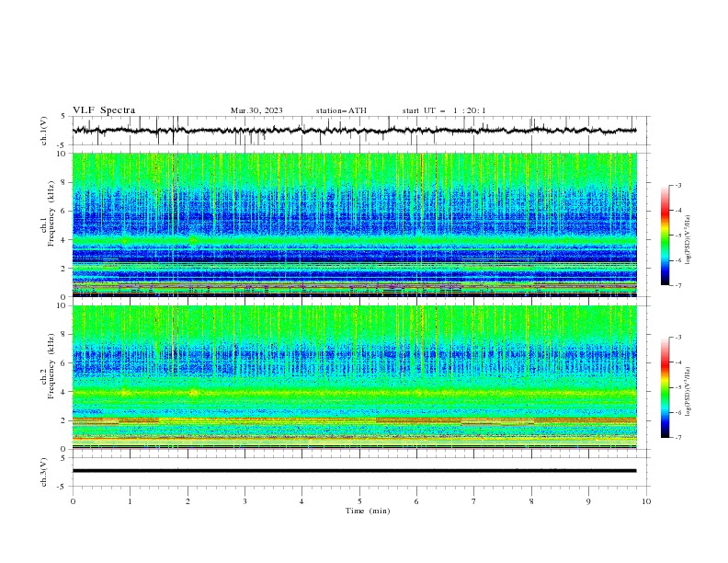Image resolution: width=728 pixels, height=563 pixels.
Task: Select the log(PSD) label beside ch.1 colorbar
Action: coord(688,240)
